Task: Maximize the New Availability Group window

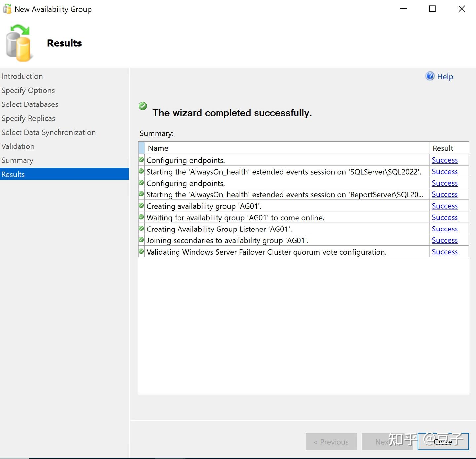Action: tap(432, 9)
